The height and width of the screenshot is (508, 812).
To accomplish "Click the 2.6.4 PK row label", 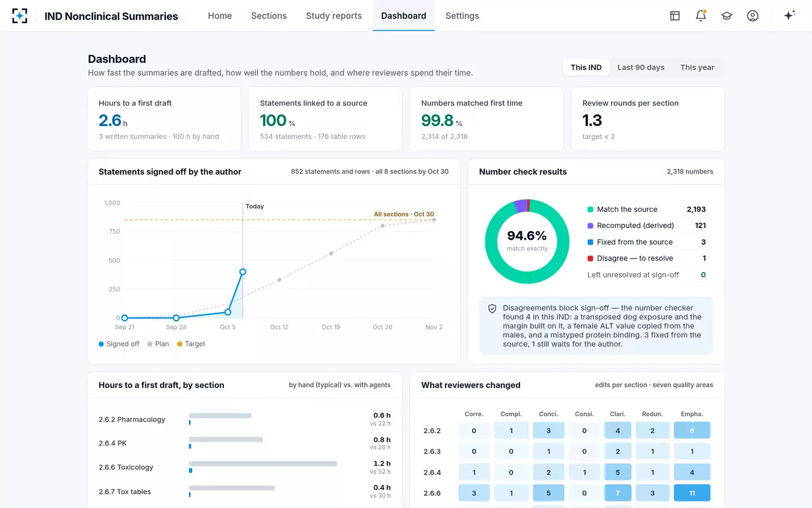I will coord(113,443).
